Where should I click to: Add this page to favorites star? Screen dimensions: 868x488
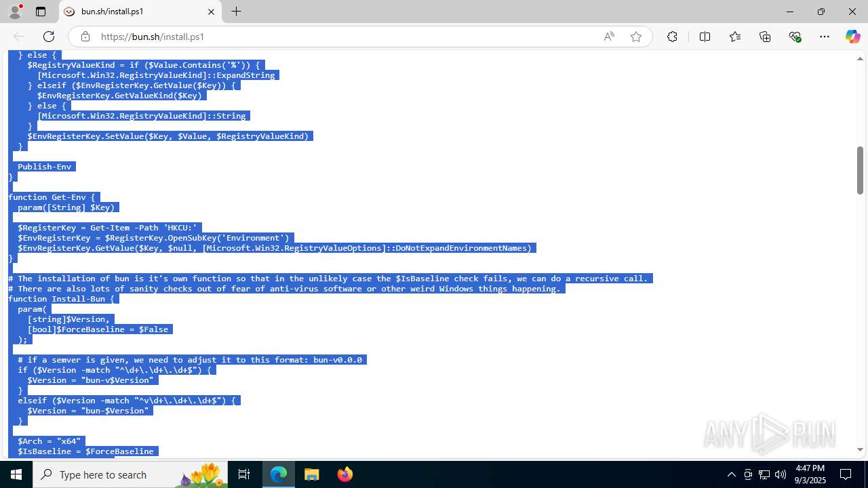[636, 37]
